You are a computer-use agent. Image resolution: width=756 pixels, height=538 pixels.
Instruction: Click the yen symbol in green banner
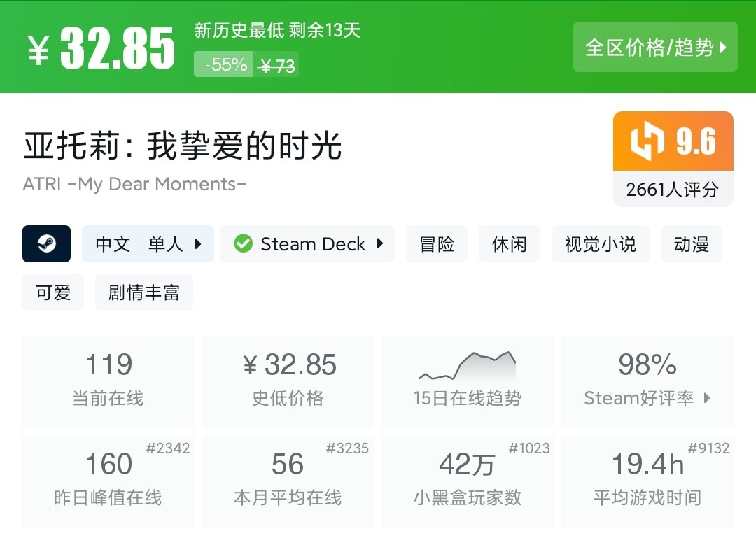coord(38,49)
